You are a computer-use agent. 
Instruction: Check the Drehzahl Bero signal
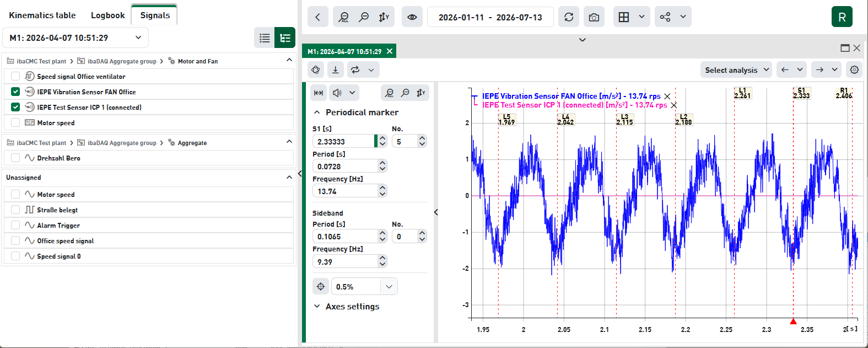(x=15, y=158)
